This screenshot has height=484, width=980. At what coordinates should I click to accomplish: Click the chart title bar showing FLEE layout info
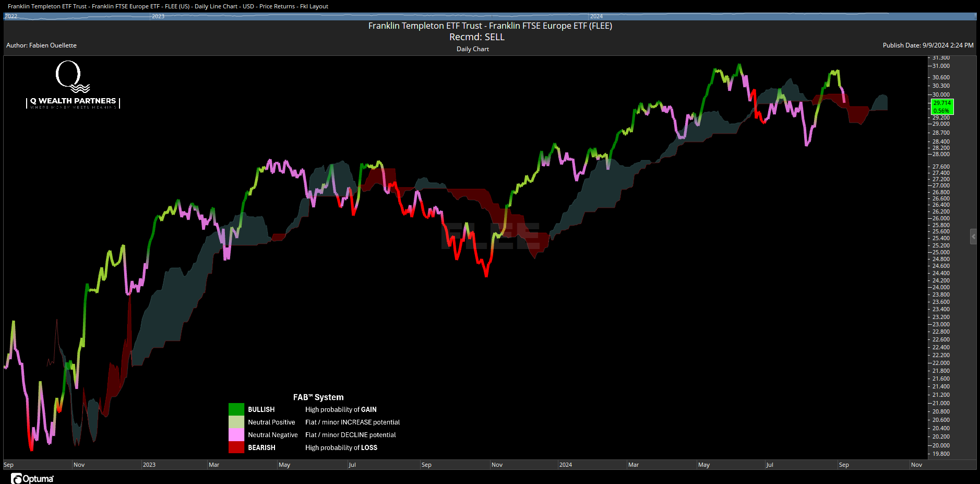pyautogui.click(x=166, y=6)
